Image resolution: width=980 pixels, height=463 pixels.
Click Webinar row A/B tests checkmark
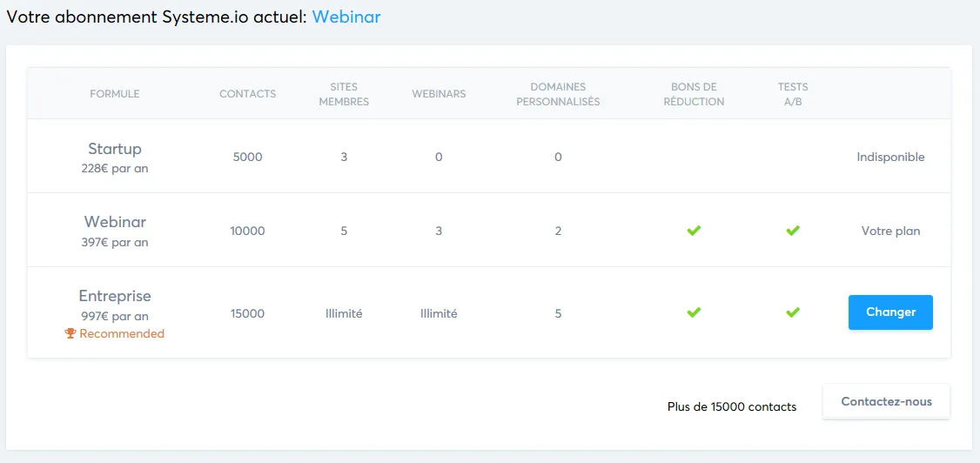[793, 231]
